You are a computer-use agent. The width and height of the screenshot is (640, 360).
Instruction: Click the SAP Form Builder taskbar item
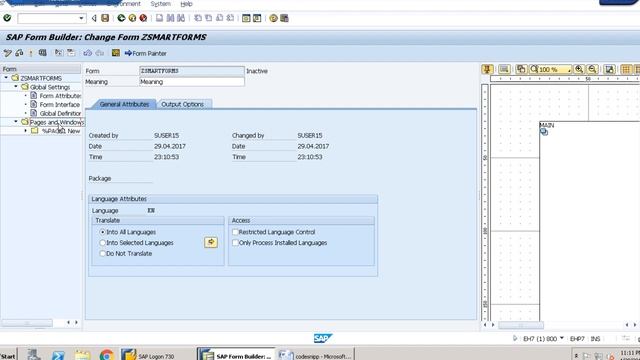[236, 356]
